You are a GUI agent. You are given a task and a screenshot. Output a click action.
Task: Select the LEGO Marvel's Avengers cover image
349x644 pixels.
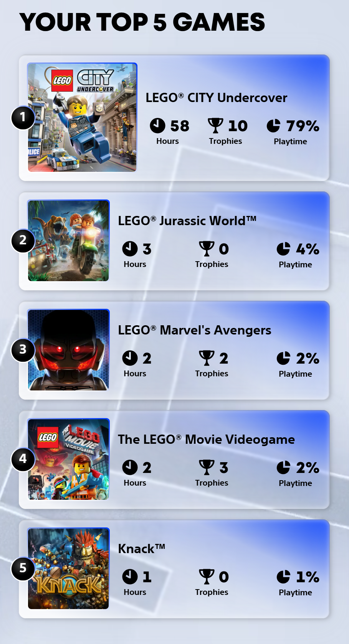tap(68, 350)
